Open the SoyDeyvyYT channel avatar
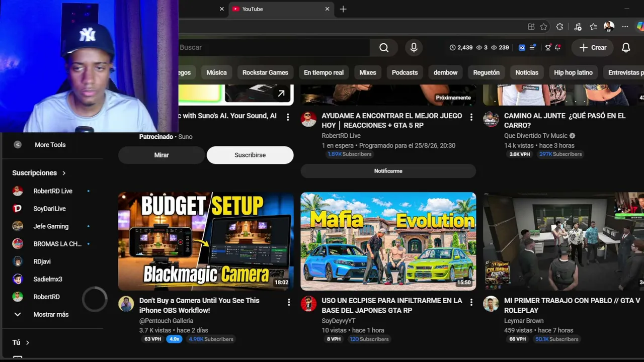The width and height of the screenshot is (644, 362). click(x=308, y=304)
